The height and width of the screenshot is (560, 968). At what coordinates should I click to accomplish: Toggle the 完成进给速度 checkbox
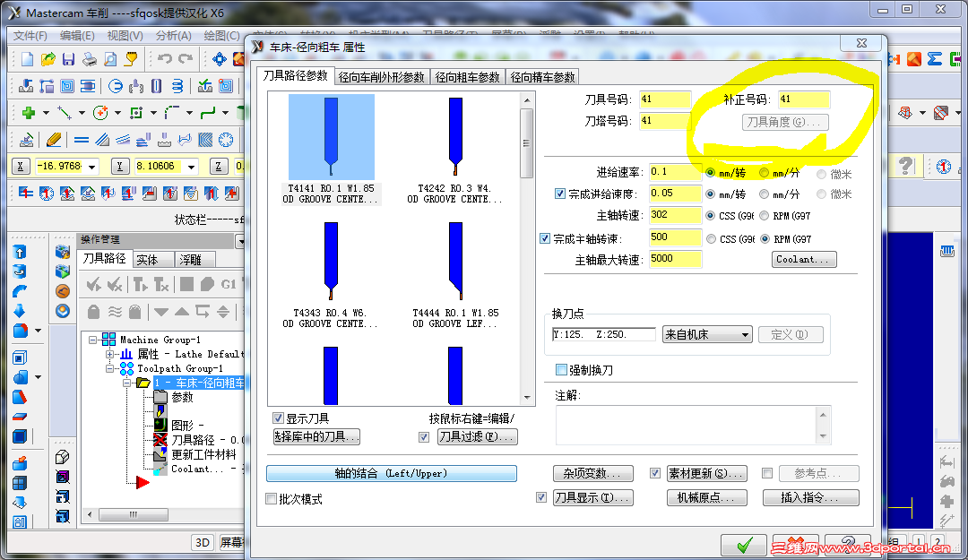point(560,194)
